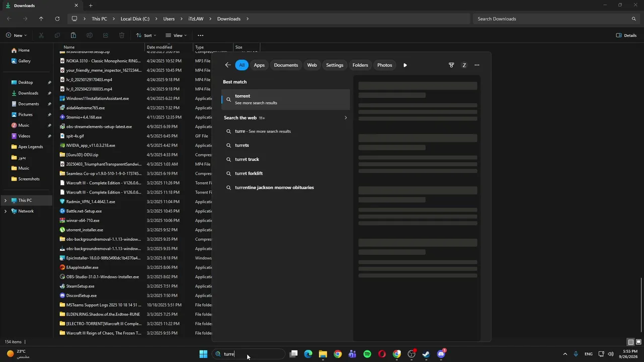Open Spotify from the taskbar
644x362 pixels.
tap(367, 354)
